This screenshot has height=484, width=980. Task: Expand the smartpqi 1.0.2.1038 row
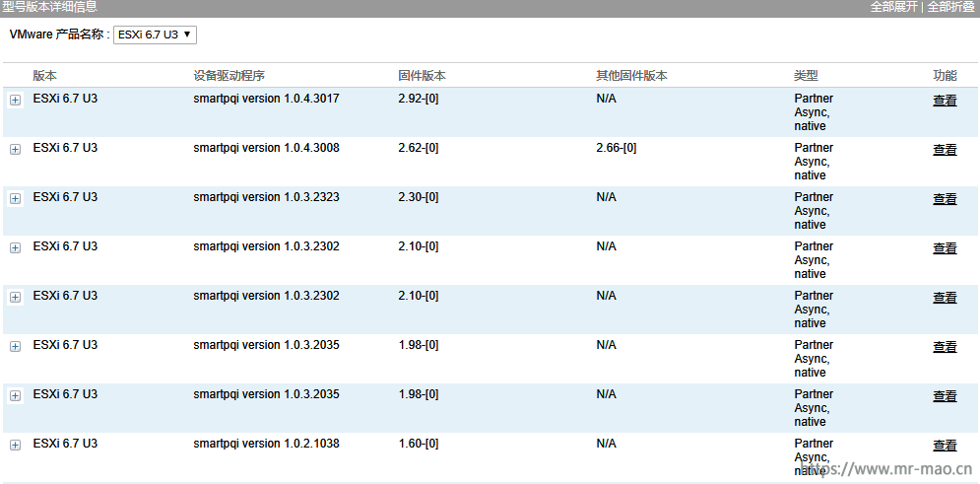coord(15,445)
